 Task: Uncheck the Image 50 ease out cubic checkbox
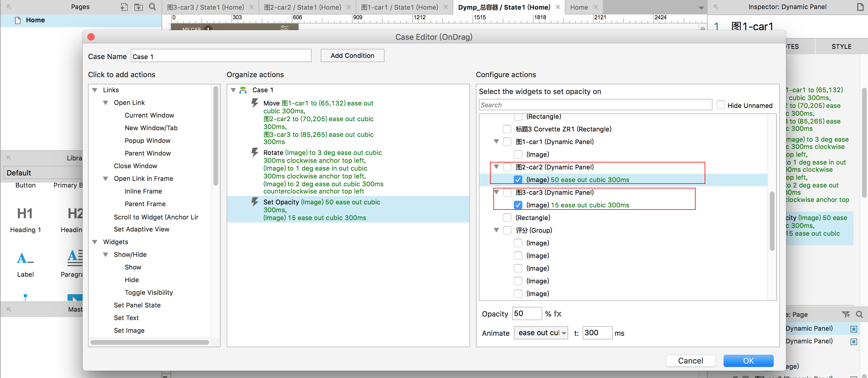pyautogui.click(x=518, y=180)
